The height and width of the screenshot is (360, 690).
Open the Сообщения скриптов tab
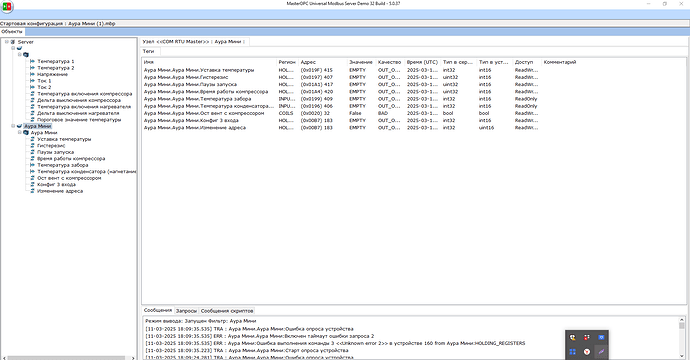(227, 311)
